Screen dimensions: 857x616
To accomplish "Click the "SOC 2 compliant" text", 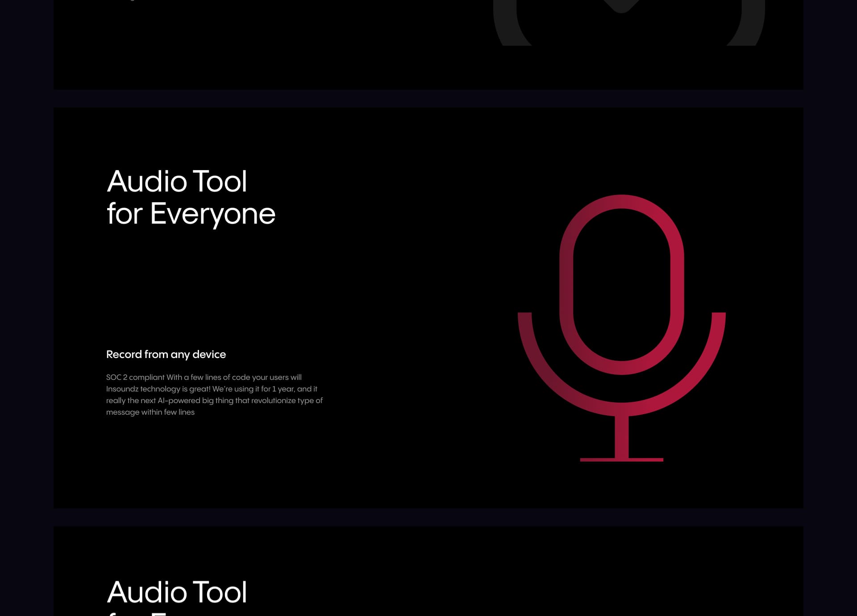I will [135, 377].
